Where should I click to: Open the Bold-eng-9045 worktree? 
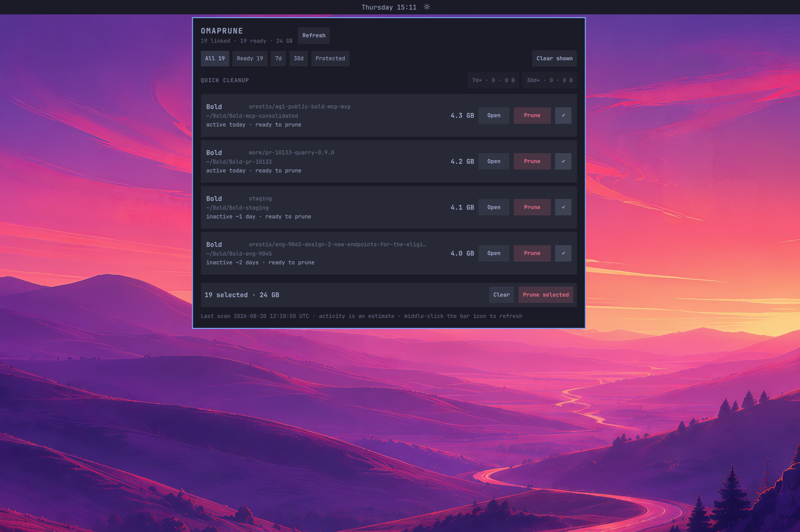click(x=494, y=253)
